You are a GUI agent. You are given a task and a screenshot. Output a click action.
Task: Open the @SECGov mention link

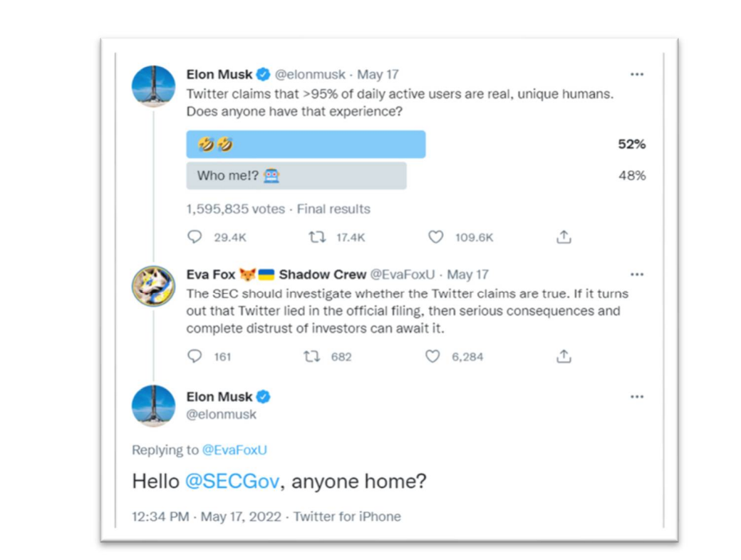[x=232, y=482]
